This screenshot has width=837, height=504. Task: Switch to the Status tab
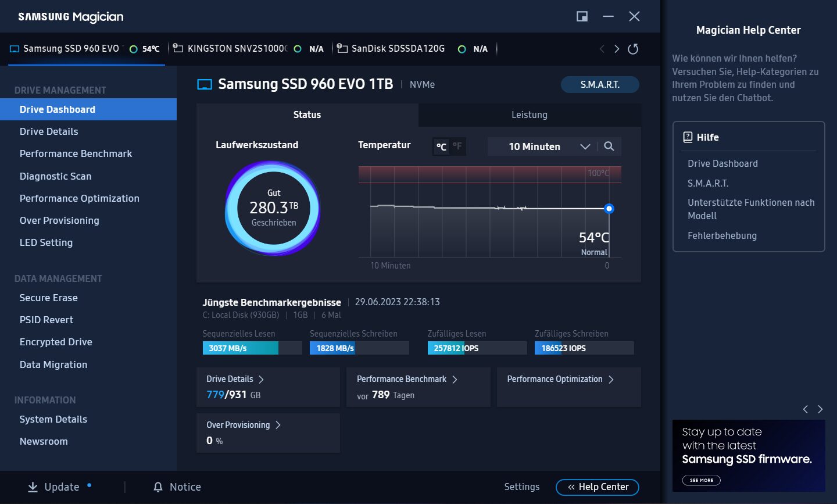(307, 115)
